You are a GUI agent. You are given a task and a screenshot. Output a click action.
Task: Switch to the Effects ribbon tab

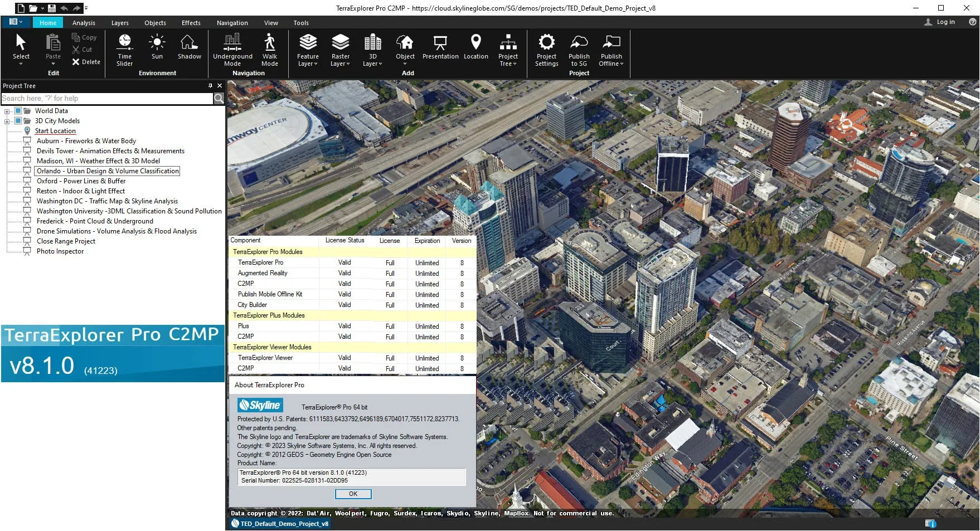pos(191,23)
